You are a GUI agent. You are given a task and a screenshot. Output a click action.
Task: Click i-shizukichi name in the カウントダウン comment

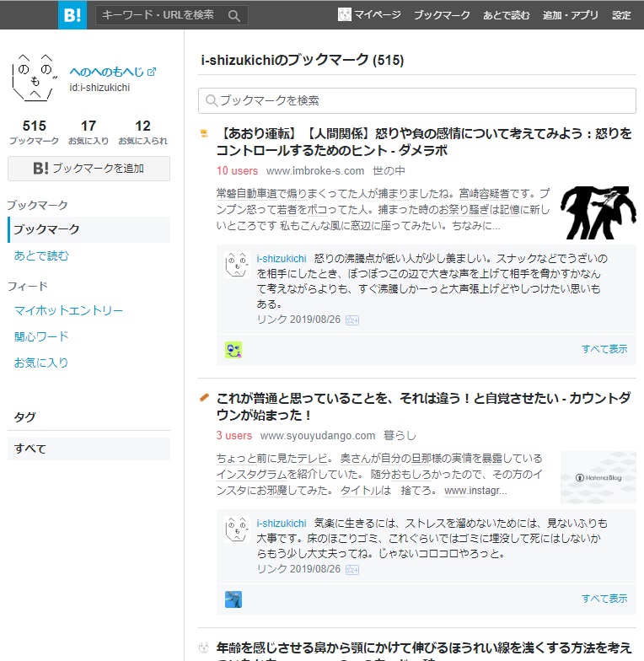point(282,523)
